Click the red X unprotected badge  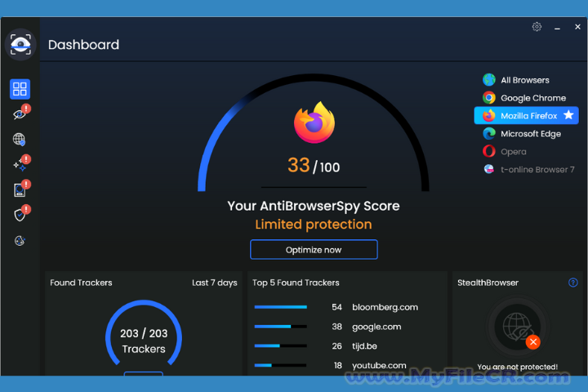click(x=532, y=341)
